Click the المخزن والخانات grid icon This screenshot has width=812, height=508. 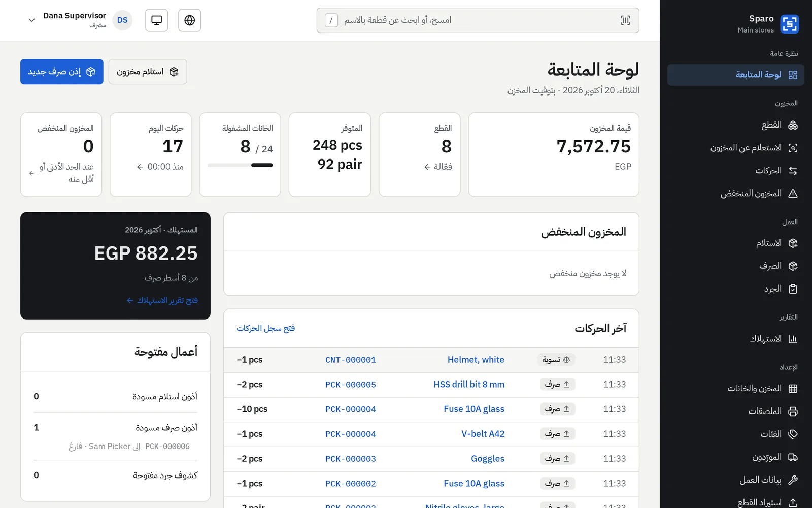(793, 389)
